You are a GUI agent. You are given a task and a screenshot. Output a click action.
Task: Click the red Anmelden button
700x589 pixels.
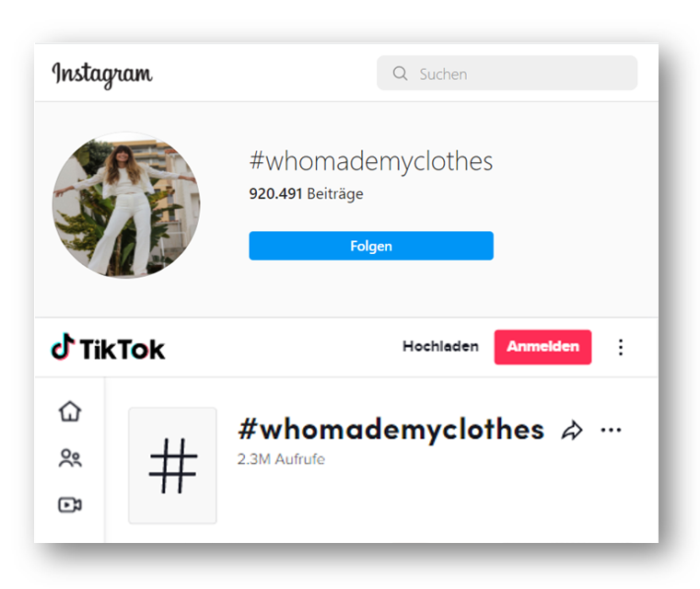pos(542,347)
